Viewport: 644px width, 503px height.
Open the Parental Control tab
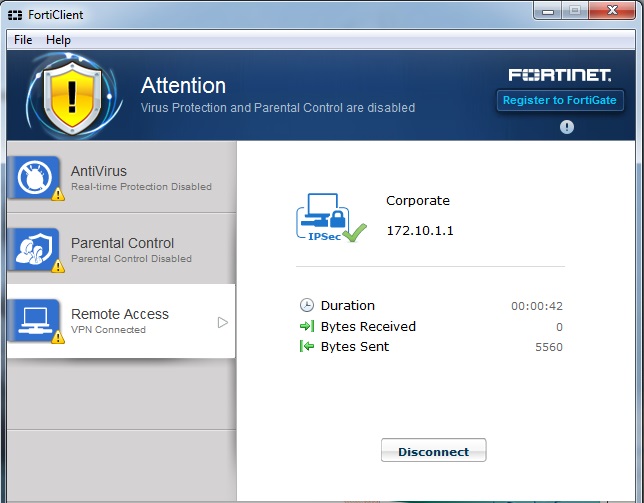122,249
